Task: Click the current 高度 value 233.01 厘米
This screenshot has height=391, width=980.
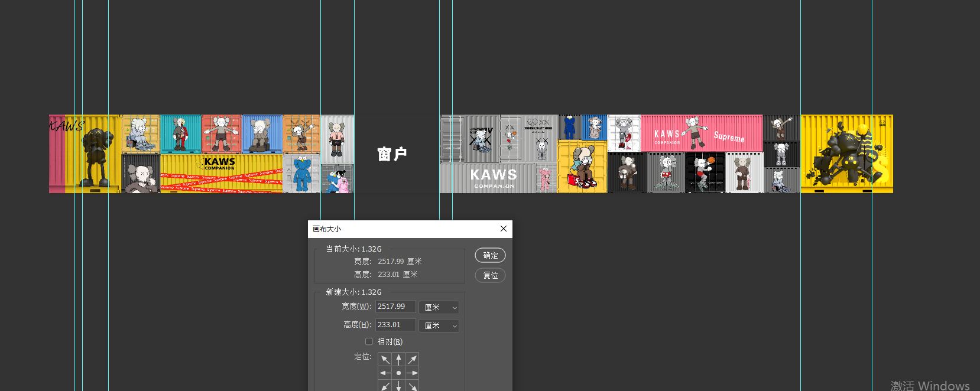Action: click(398, 274)
